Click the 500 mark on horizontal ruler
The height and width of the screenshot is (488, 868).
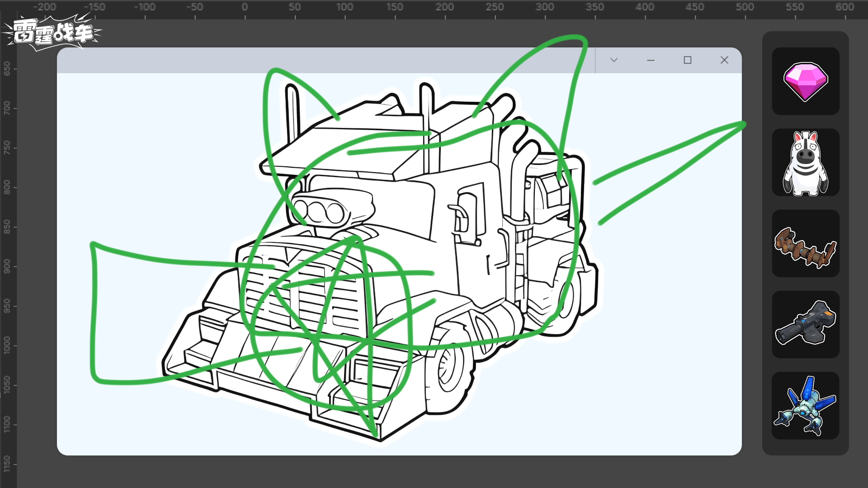745,7
